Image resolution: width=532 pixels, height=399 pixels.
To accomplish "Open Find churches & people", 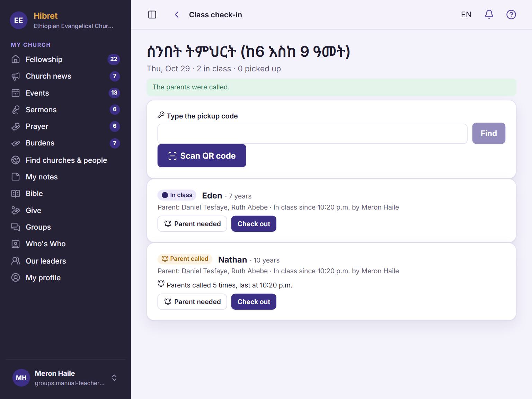I will point(65,160).
